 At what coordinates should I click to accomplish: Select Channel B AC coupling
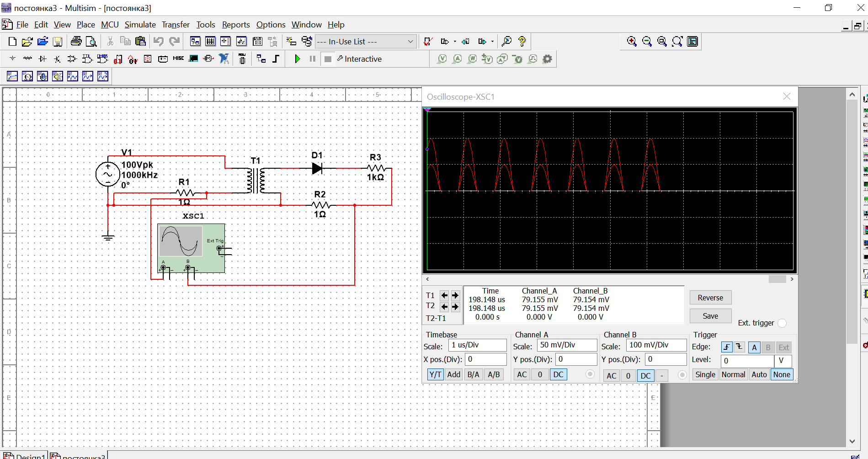click(611, 376)
